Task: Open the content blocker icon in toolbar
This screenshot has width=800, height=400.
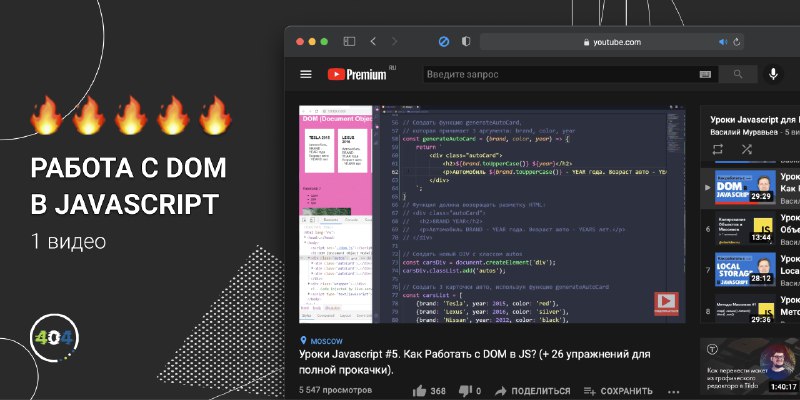Action: pyautogui.click(x=444, y=42)
